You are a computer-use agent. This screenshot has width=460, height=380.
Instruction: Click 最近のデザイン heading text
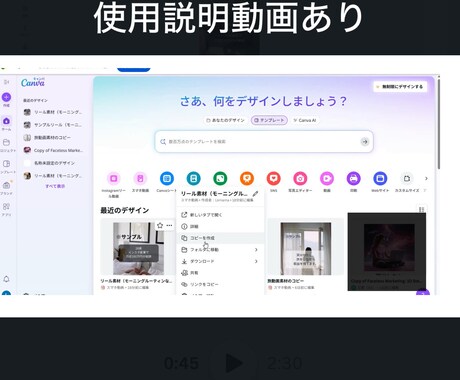(x=124, y=210)
